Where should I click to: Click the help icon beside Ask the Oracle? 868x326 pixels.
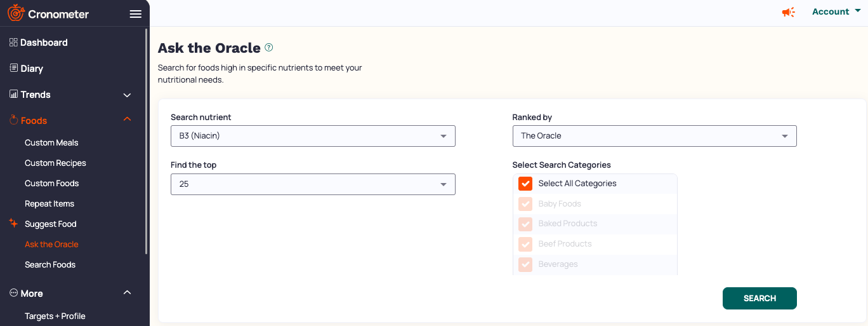click(x=269, y=48)
